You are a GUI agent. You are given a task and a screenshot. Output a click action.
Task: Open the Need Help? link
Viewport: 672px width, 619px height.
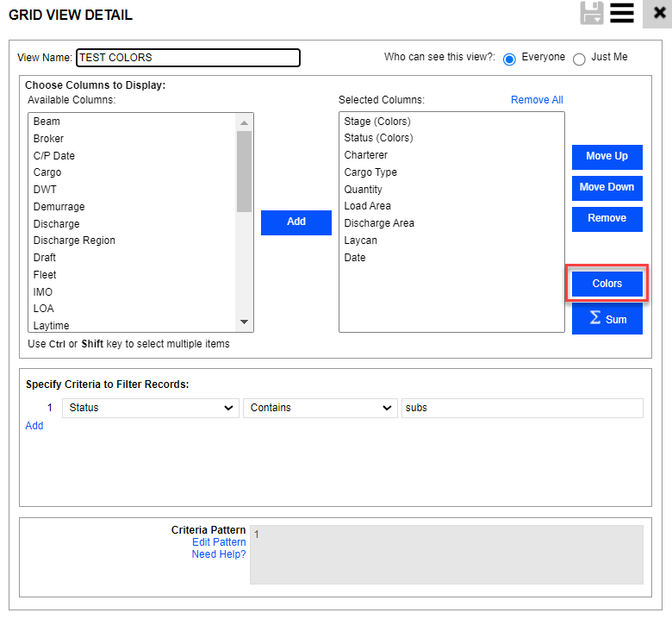click(x=219, y=554)
